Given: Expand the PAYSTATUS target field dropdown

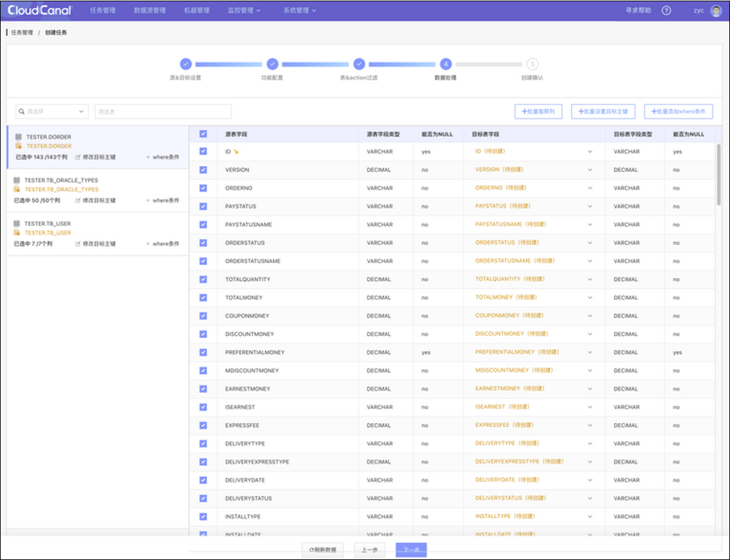Looking at the screenshot, I should pyautogui.click(x=590, y=206).
